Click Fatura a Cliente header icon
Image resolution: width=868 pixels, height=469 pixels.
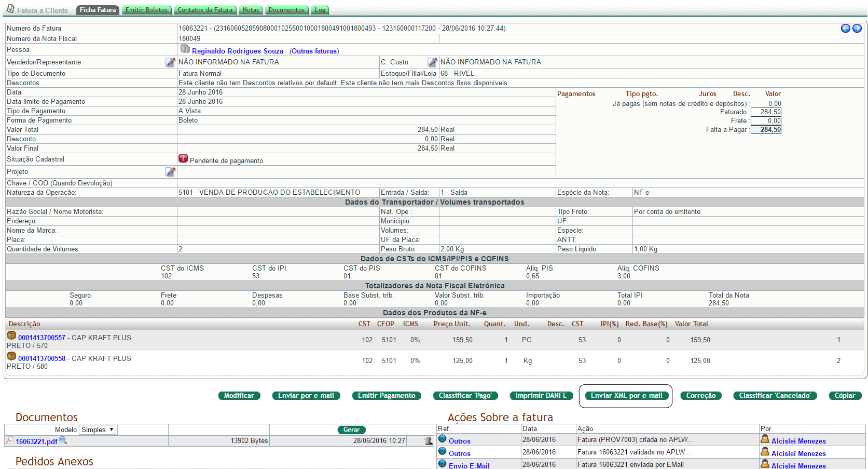click(x=10, y=9)
